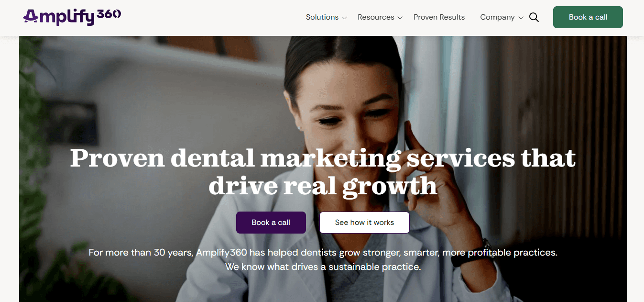The height and width of the screenshot is (302, 644).
Task: Expand the Resources dropdown chevron
Action: coord(400,18)
